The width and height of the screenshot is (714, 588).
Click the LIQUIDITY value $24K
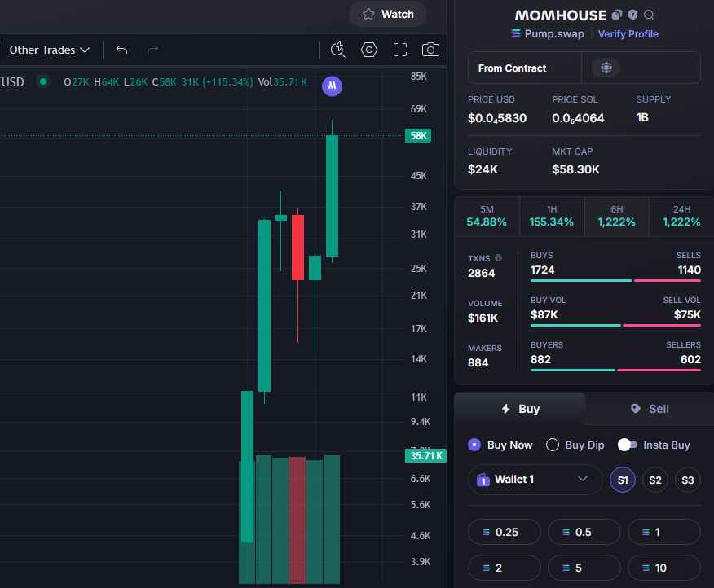[483, 169]
